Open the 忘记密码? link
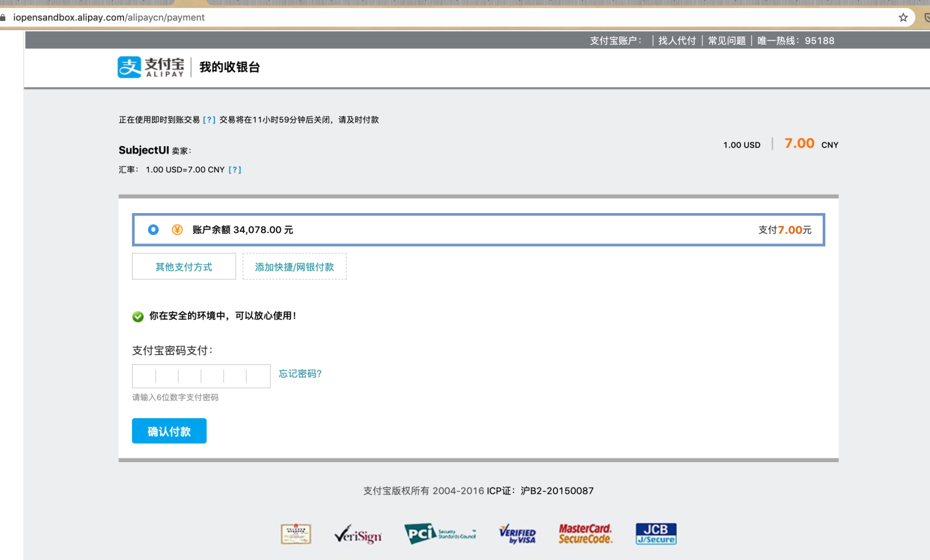The height and width of the screenshot is (560, 930). coord(300,374)
